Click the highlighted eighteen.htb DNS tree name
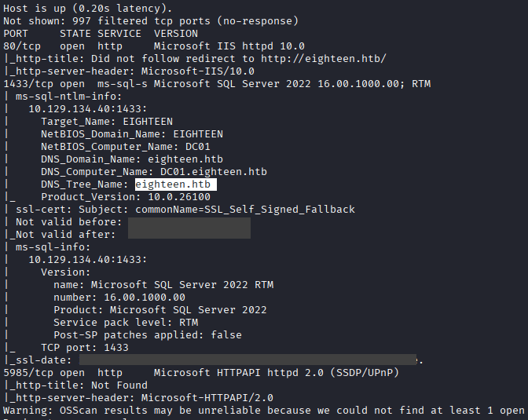Screen dimensions: 528x420 tap(175, 184)
